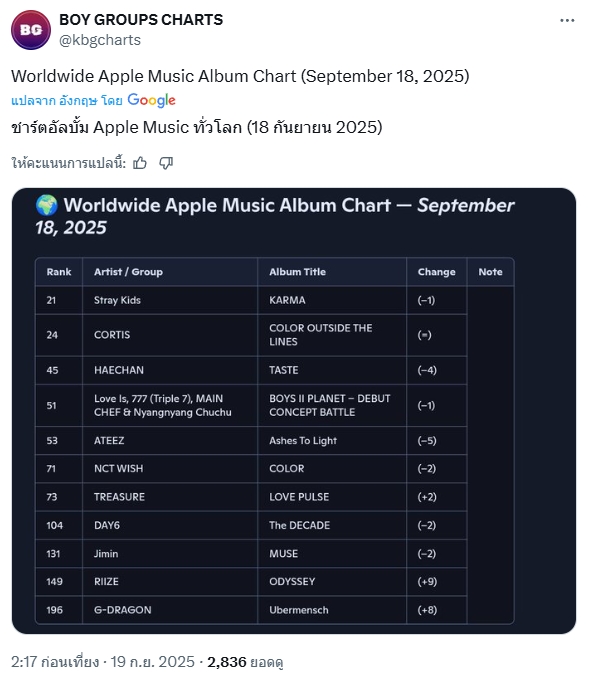Click the Google logo in translation credit
Screen dimensions: 589x678
coord(151,100)
